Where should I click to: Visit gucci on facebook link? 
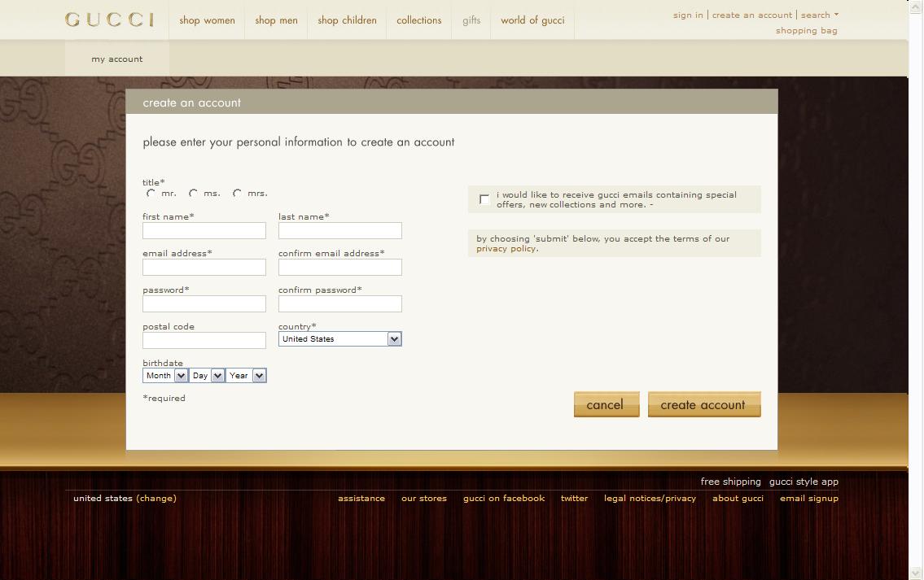click(504, 498)
